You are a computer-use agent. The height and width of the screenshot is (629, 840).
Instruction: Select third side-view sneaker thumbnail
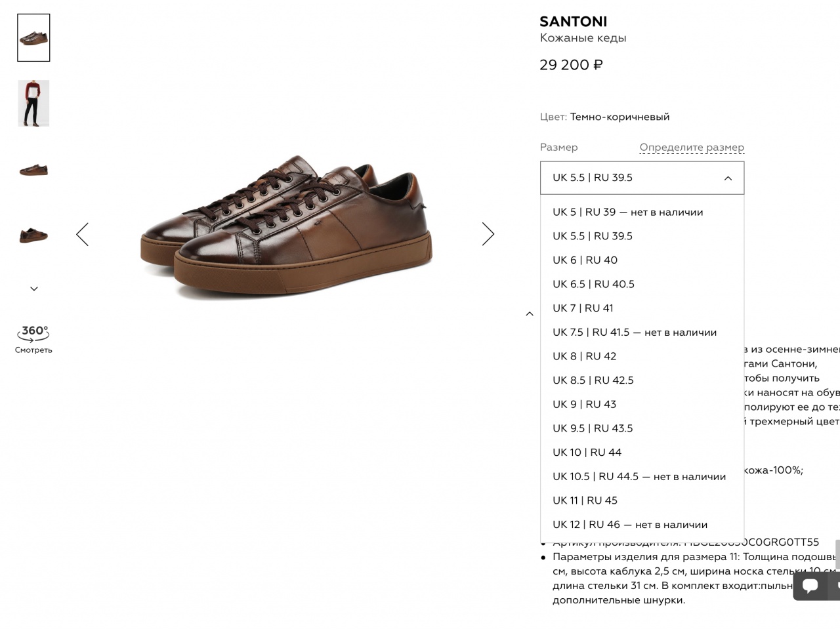point(33,170)
